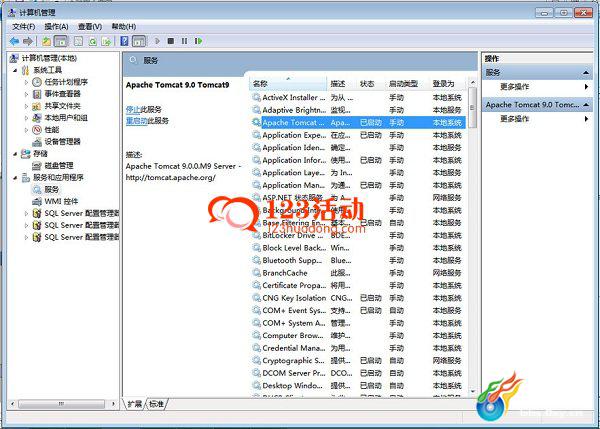This screenshot has width=600, height=429.
Task: Select 事件查看器 in the tree
Action: point(62,94)
